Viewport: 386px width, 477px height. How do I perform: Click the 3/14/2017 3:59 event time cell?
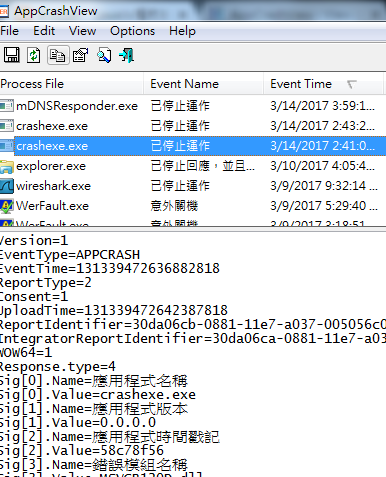(322, 106)
